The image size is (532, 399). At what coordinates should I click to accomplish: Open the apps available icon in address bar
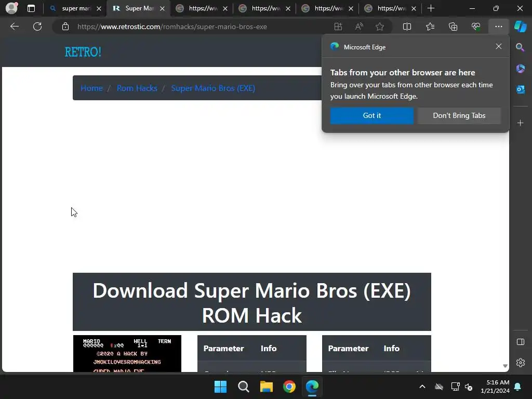click(x=338, y=26)
